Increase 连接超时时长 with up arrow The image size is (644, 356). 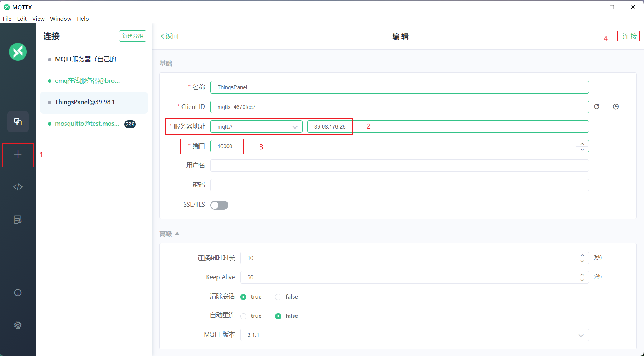pyautogui.click(x=582, y=255)
